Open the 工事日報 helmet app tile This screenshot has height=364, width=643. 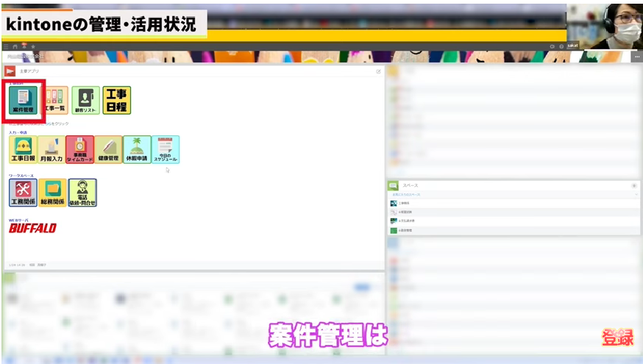pos(23,149)
